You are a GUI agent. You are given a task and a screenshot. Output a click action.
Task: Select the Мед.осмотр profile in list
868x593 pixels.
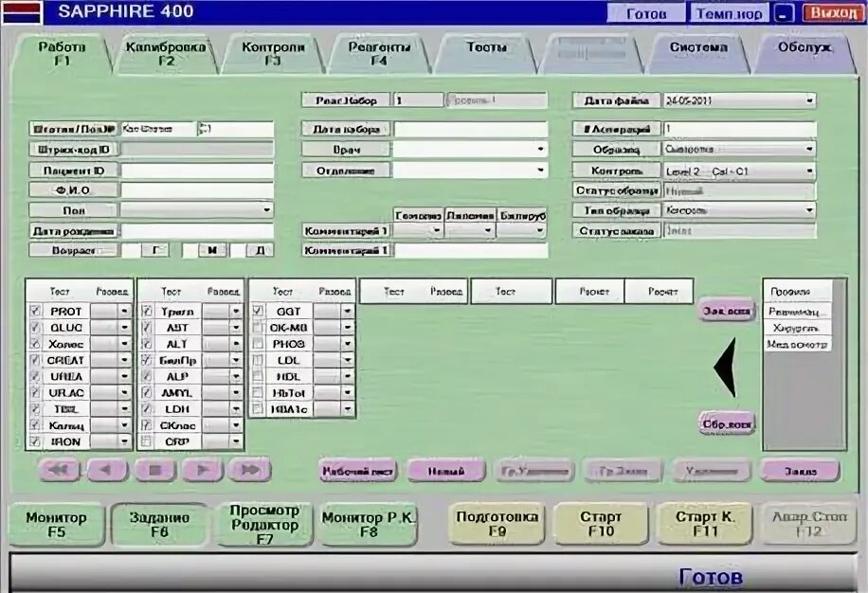797,344
